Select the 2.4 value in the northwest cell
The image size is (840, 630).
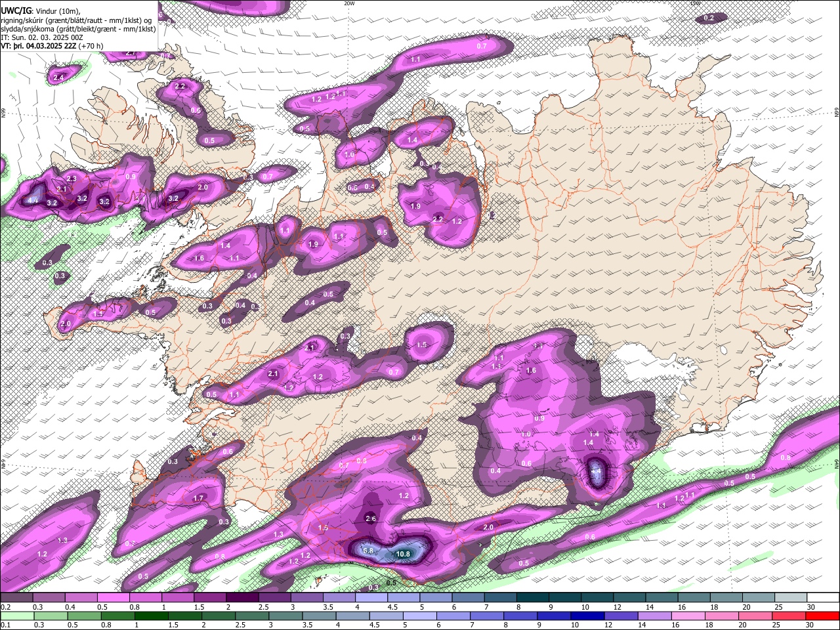58,77
